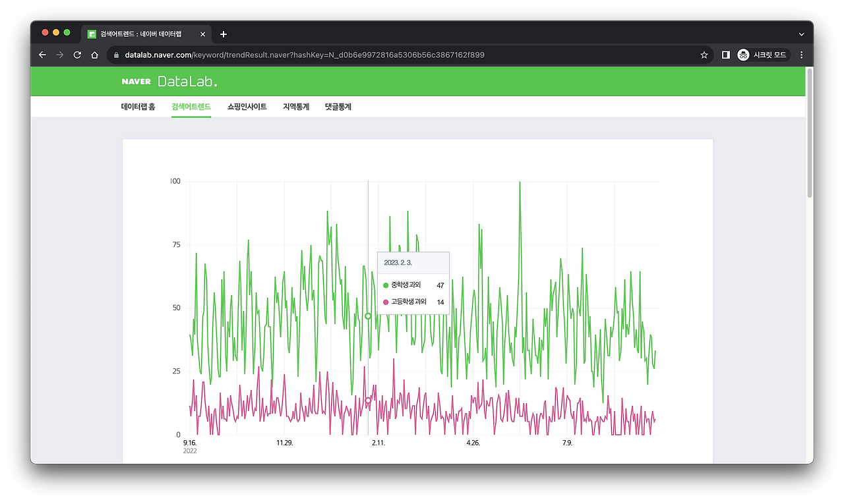This screenshot has height=504, width=844.
Task: Go back with browser back arrow
Action: 43,55
